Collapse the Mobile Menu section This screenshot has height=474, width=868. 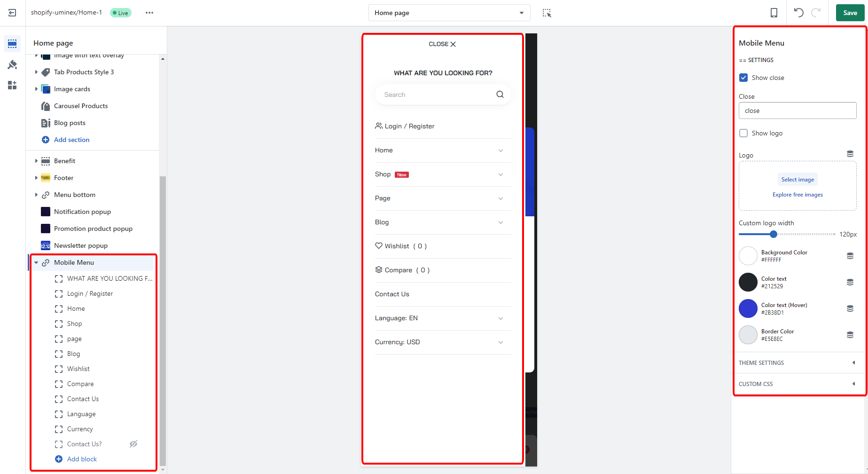[x=36, y=262]
